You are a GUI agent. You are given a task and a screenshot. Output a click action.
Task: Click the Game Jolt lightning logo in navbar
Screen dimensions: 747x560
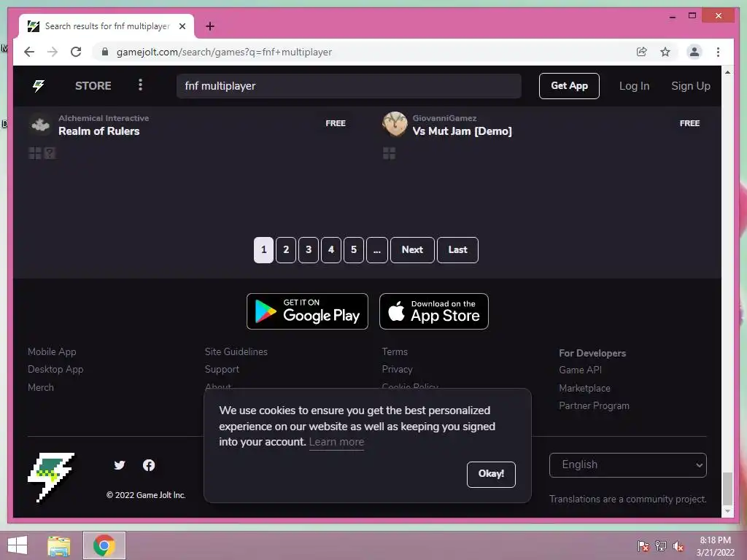[39, 86]
